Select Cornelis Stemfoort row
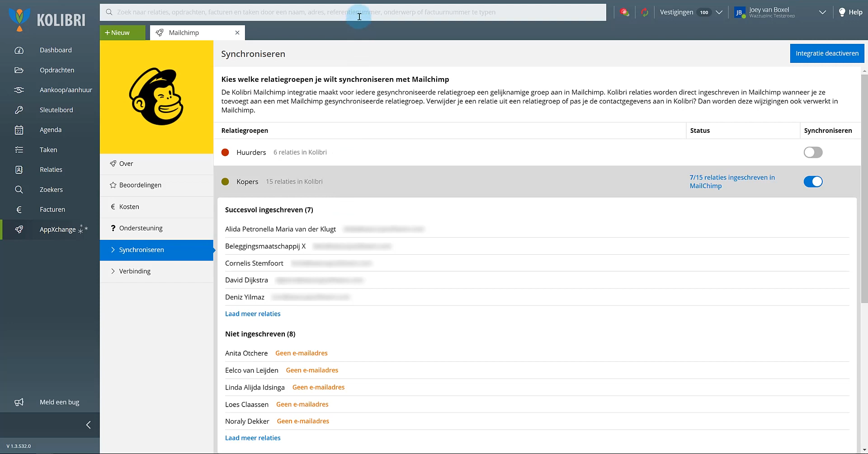868x454 pixels. (x=537, y=263)
